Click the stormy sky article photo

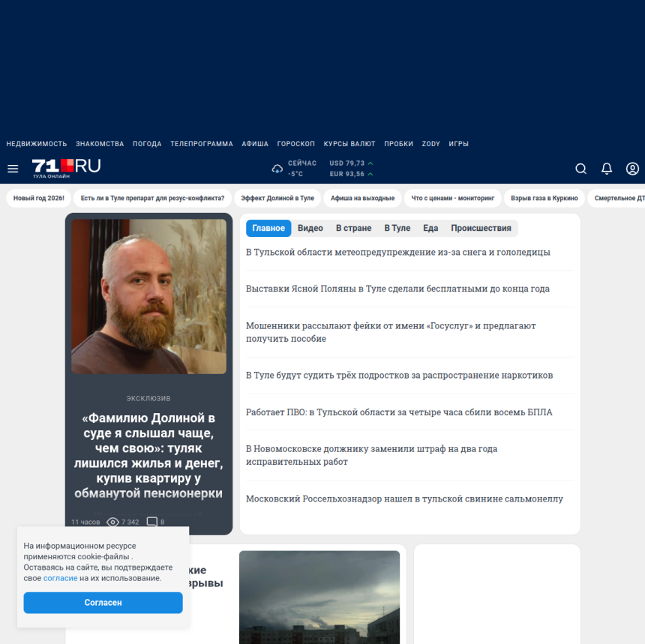(319, 597)
